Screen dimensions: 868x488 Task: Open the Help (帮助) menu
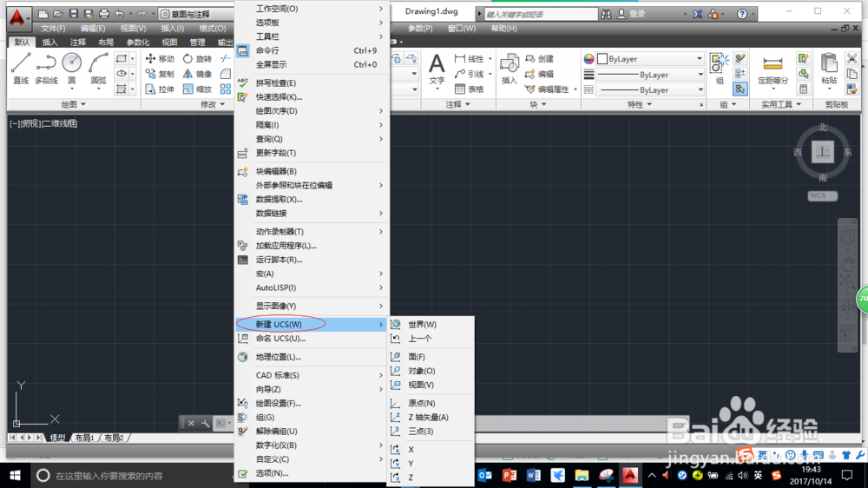(503, 29)
